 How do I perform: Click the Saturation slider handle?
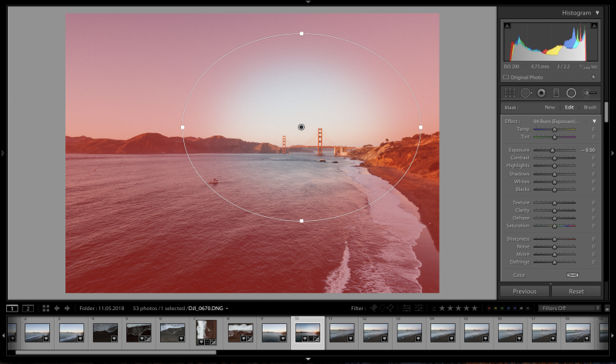pos(554,226)
